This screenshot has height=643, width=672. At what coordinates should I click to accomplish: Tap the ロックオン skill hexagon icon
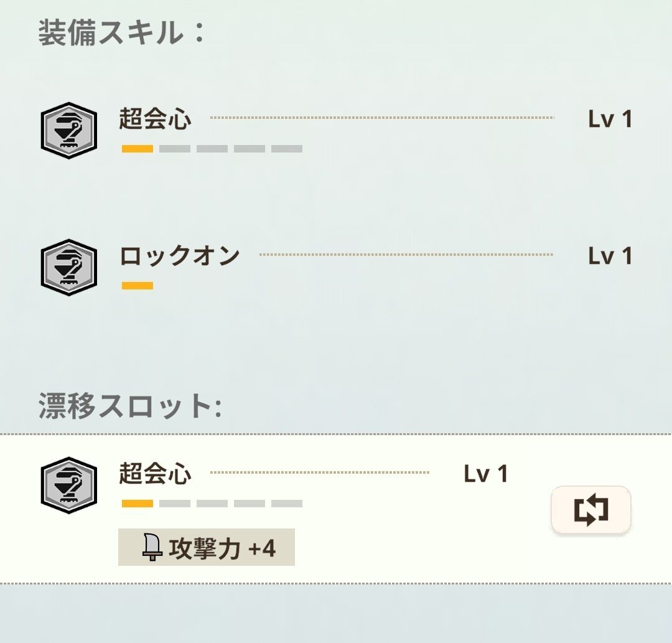tap(69, 267)
